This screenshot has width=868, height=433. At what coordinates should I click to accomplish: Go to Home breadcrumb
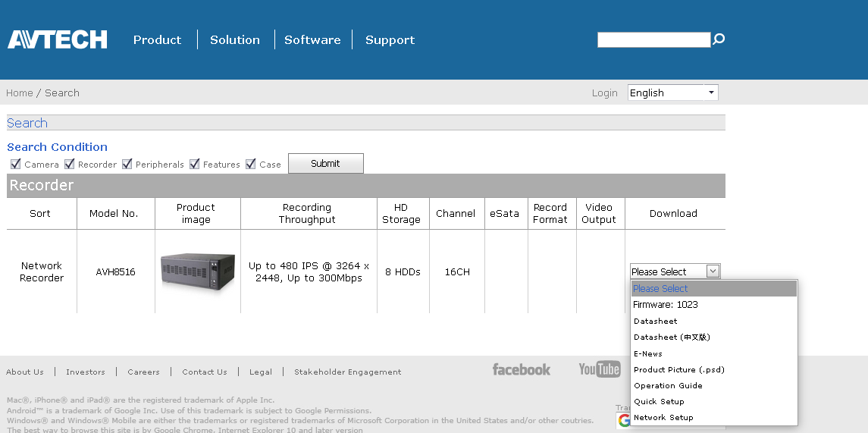click(x=20, y=93)
